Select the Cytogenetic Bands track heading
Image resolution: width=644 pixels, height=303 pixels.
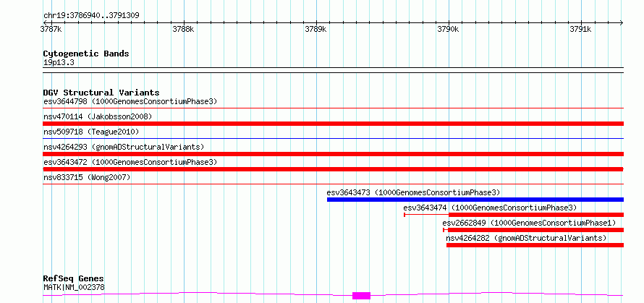tap(86, 54)
